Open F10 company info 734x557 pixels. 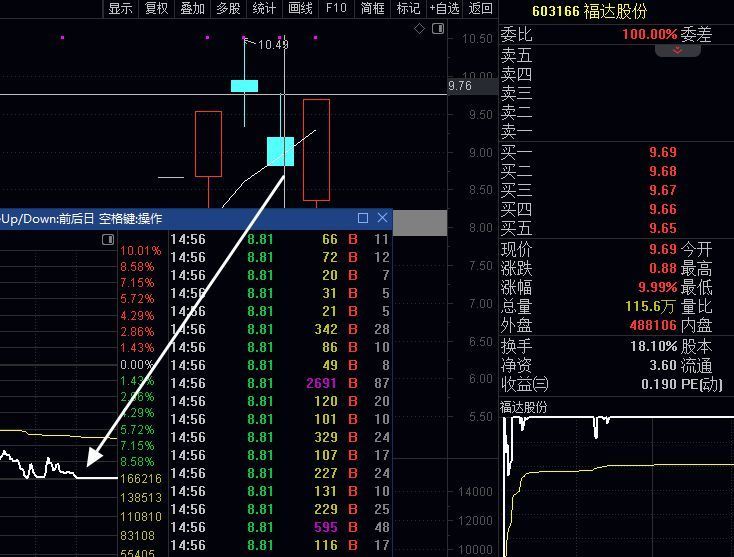[x=336, y=8]
